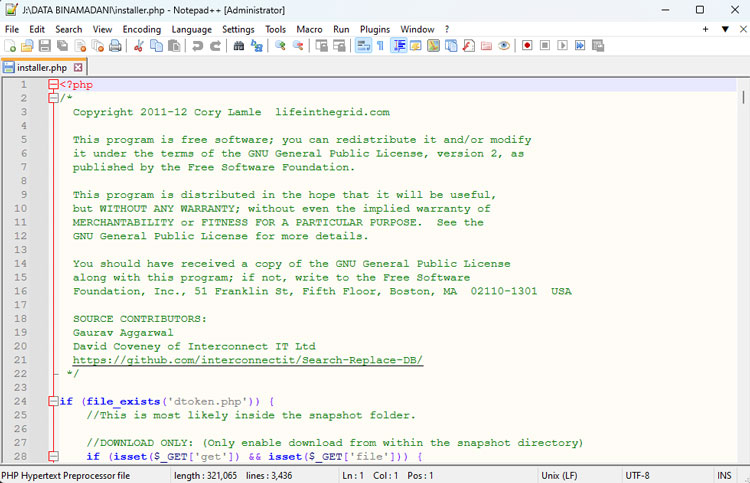
Task: Open the Plugins menu
Action: pos(375,29)
